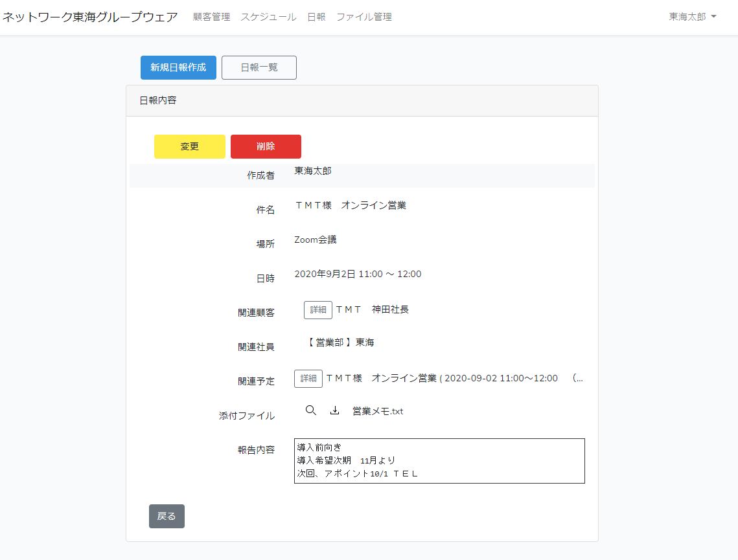Click the yellow 変更 edit button

point(190,147)
